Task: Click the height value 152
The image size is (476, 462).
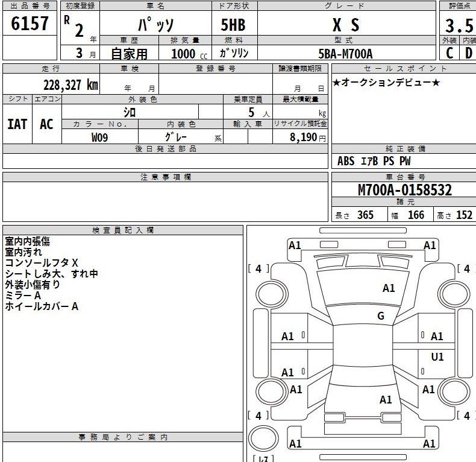Action: pyautogui.click(x=464, y=215)
